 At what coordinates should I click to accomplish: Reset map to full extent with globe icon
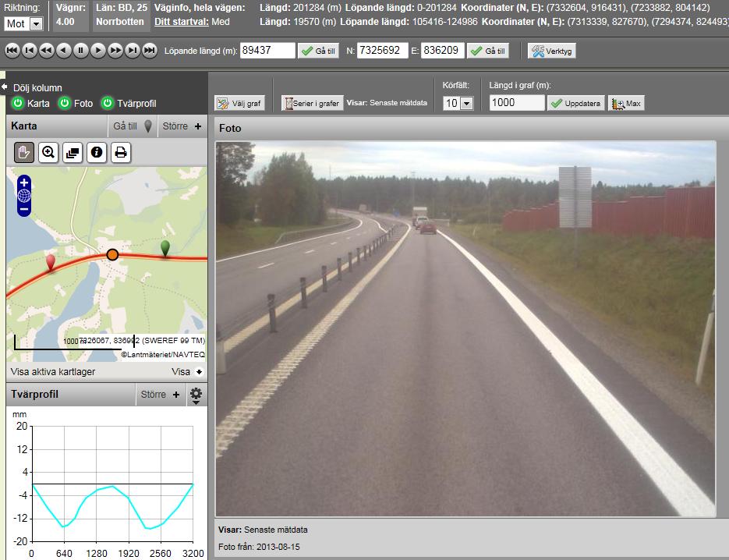(x=24, y=196)
